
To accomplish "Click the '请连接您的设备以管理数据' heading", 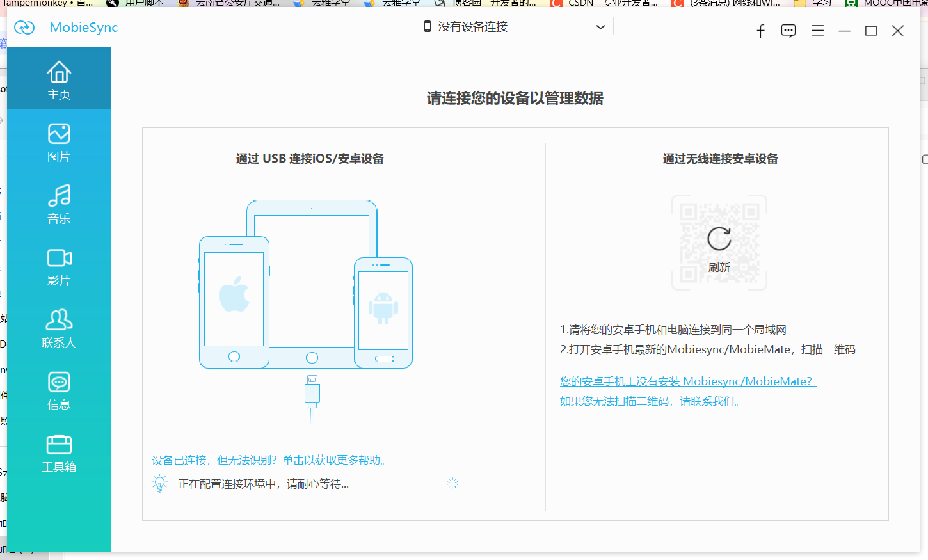I will pos(515,98).
